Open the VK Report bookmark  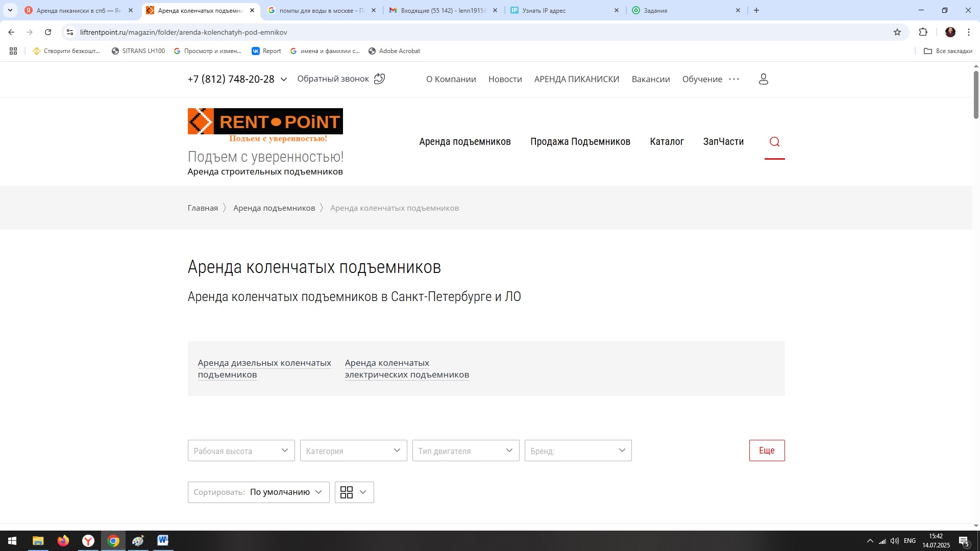coord(266,51)
